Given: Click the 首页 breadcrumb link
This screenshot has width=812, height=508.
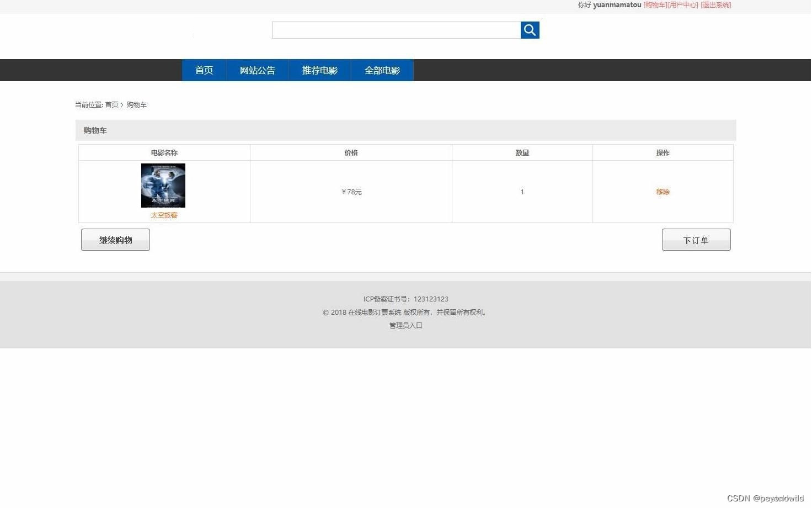Looking at the screenshot, I should pos(111,104).
